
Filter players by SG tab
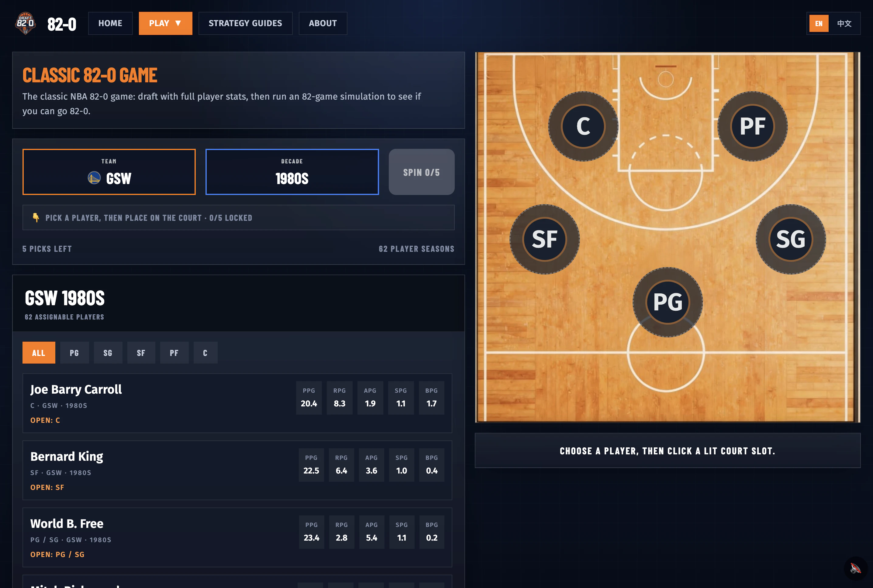click(x=108, y=353)
